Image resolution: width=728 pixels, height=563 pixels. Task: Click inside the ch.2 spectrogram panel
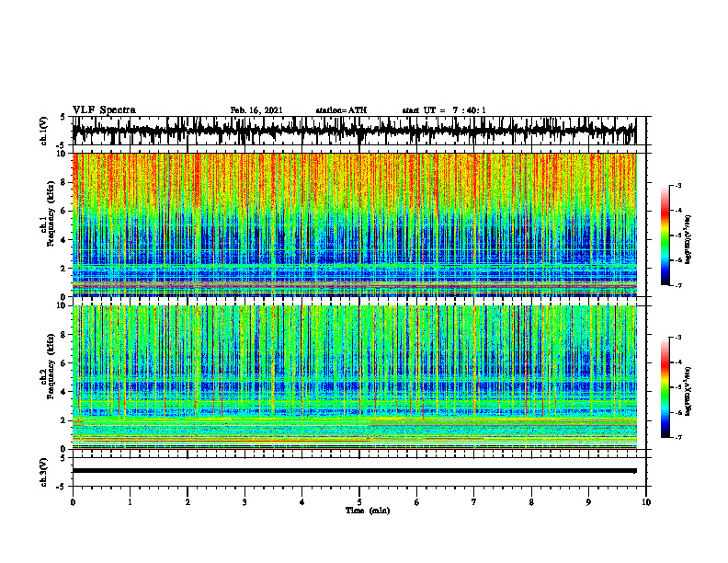355,377
